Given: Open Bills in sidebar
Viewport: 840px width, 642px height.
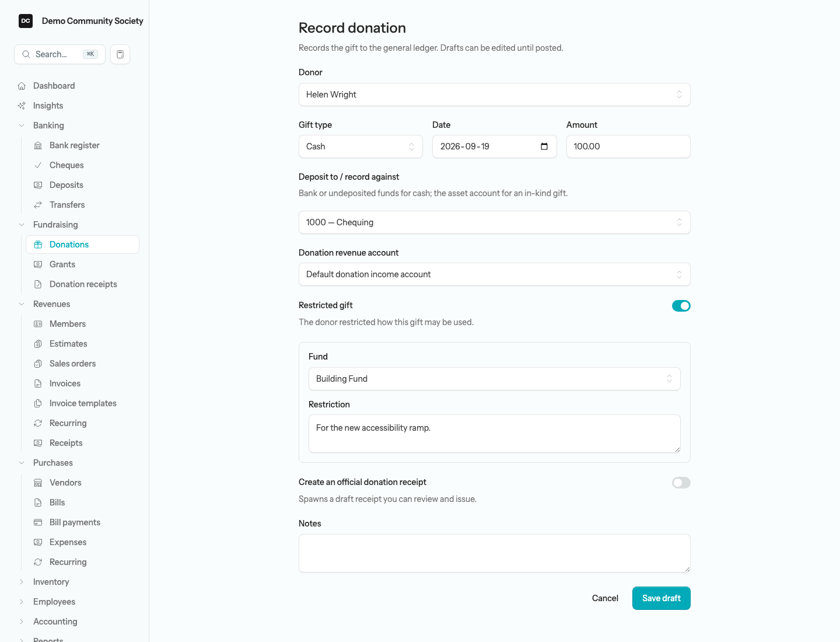Looking at the screenshot, I should click(x=82, y=503).
